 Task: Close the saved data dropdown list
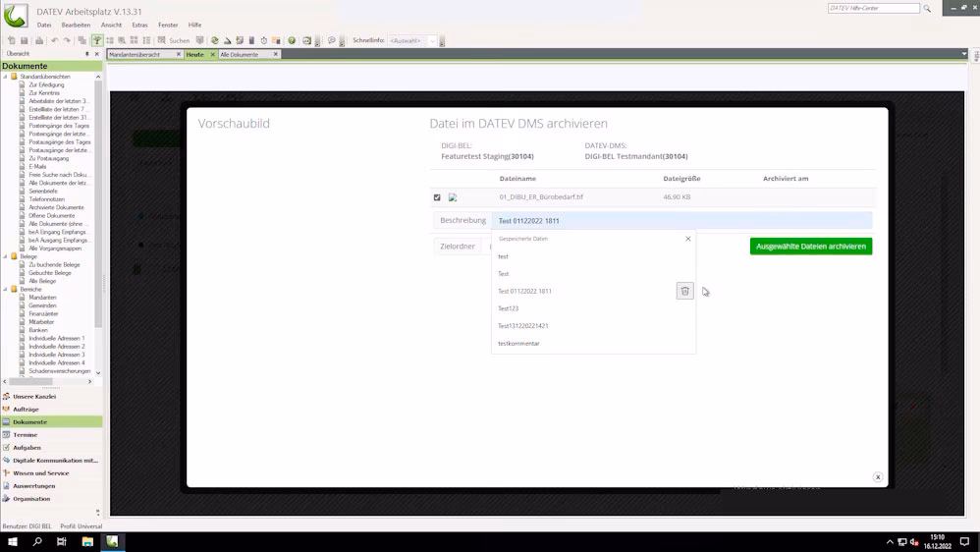click(x=687, y=239)
